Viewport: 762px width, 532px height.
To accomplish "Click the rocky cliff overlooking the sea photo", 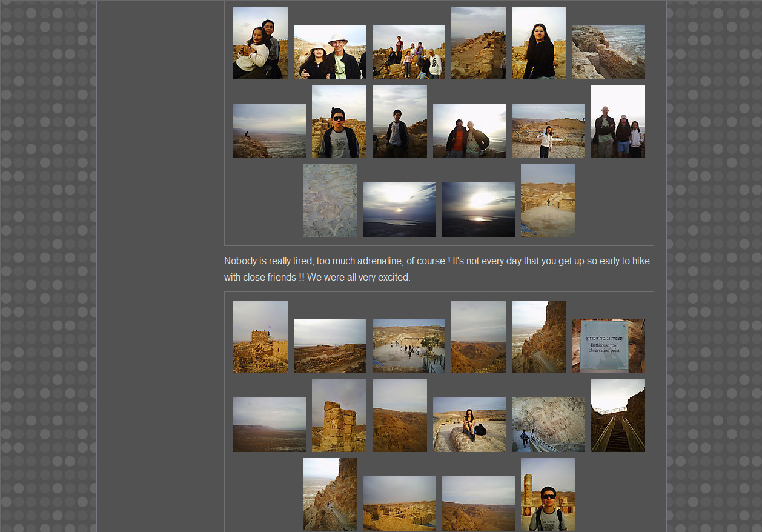I will pyautogui.click(x=608, y=52).
